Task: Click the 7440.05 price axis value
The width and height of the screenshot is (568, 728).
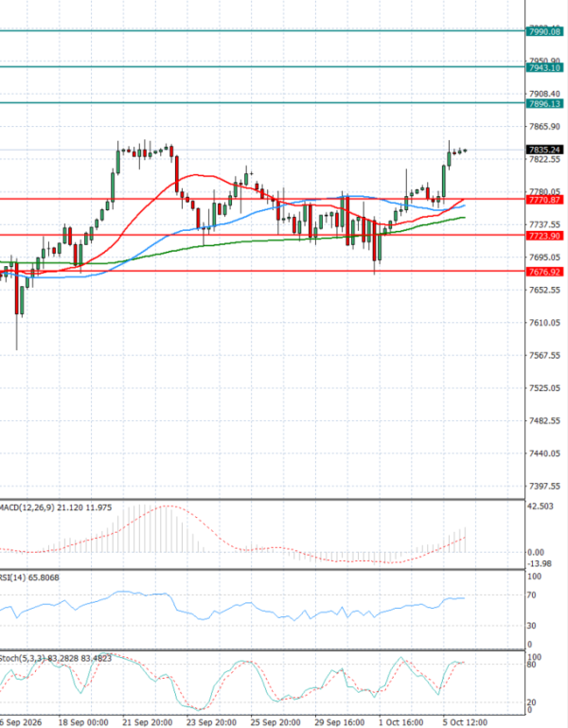Action: [544, 453]
